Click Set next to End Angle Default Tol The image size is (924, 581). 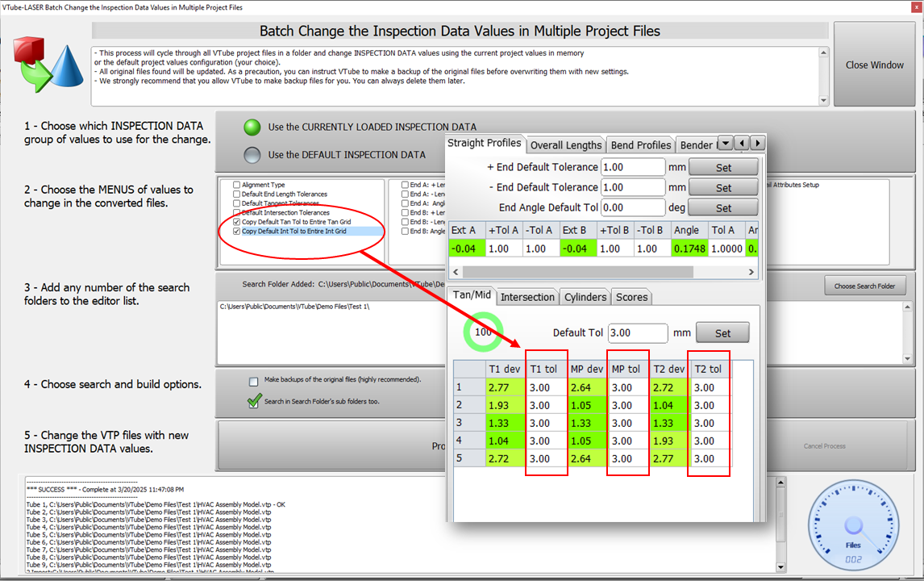[x=724, y=207]
